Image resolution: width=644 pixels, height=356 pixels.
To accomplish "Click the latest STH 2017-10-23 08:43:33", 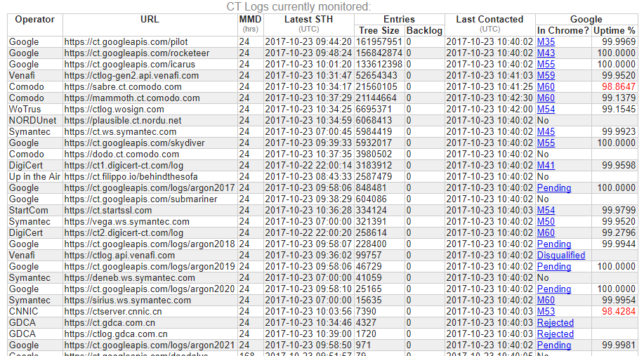I will 308,176.
